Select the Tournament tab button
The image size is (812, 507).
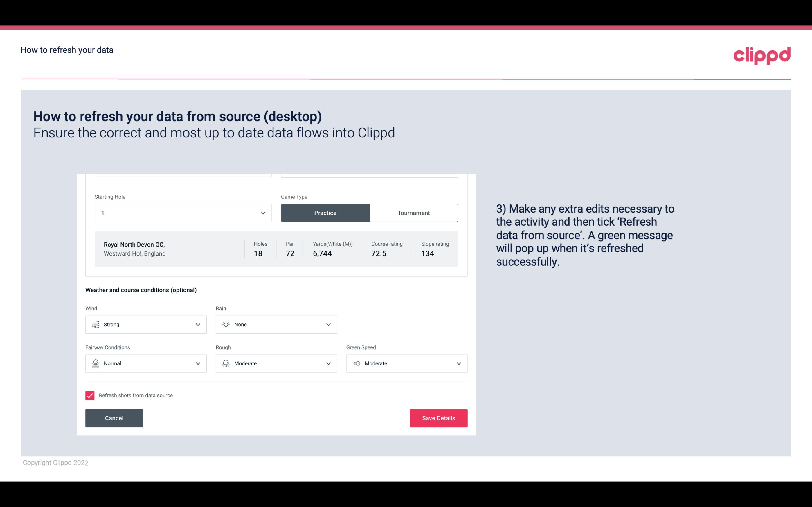(x=413, y=213)
